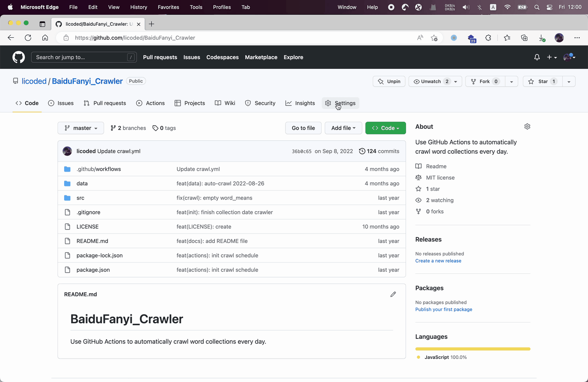The image size is (588, 382).
Task: Open the notifications bell
Action: [537, 57]
